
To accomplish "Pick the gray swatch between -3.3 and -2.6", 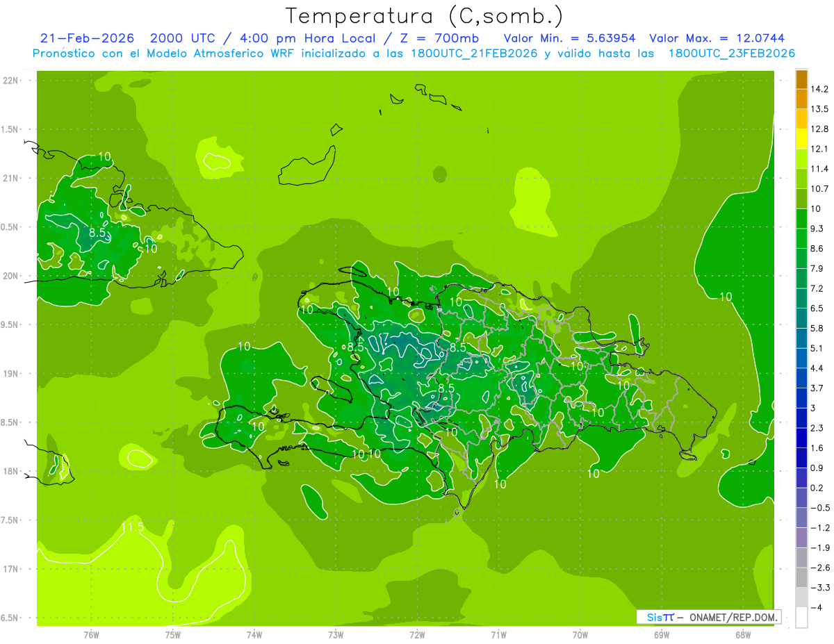I will (x=801, y=578).
